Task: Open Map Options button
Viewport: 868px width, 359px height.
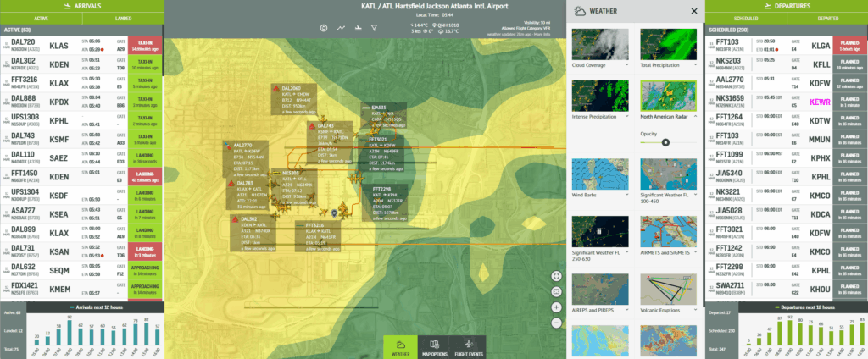Action: click(x=434, y=346)
